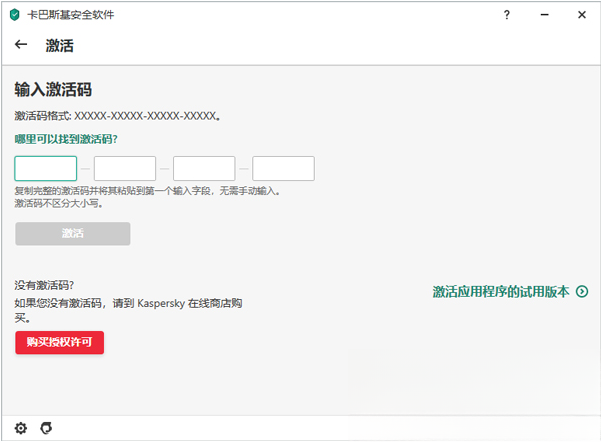Click the 激活 page title
The width and height of the screenshot is (601, 442).
pos(59,46)
